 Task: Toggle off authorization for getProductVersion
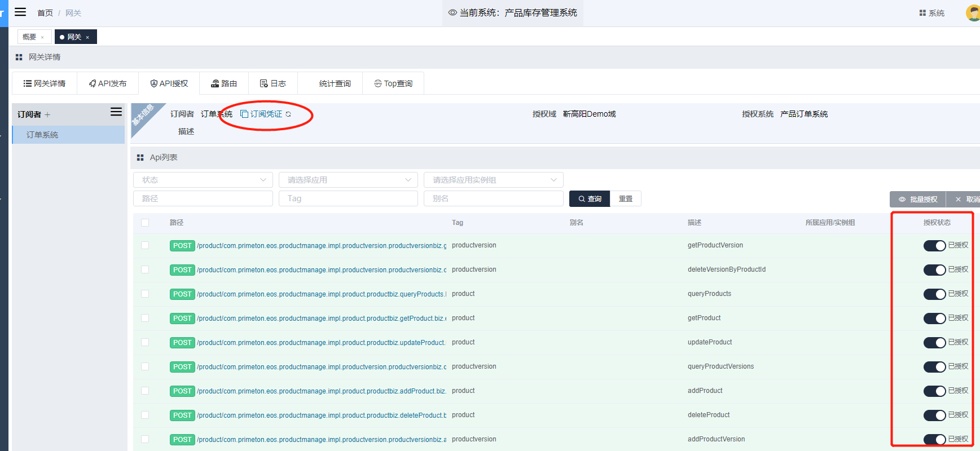pyautogui.click(x=934, y=245)
